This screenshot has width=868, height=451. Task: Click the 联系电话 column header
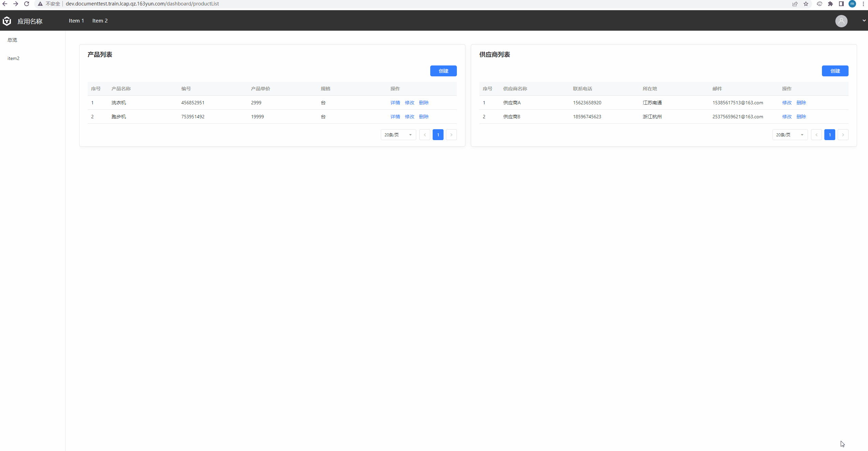(x=582, y=89)
